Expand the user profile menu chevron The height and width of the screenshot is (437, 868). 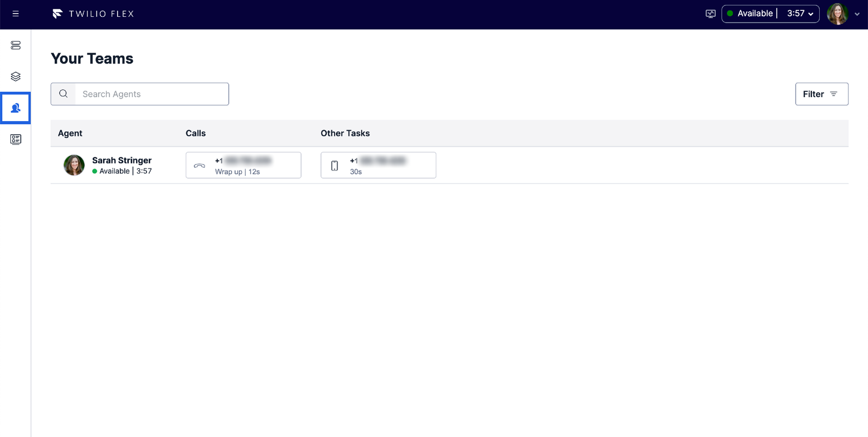click(857, 14)
